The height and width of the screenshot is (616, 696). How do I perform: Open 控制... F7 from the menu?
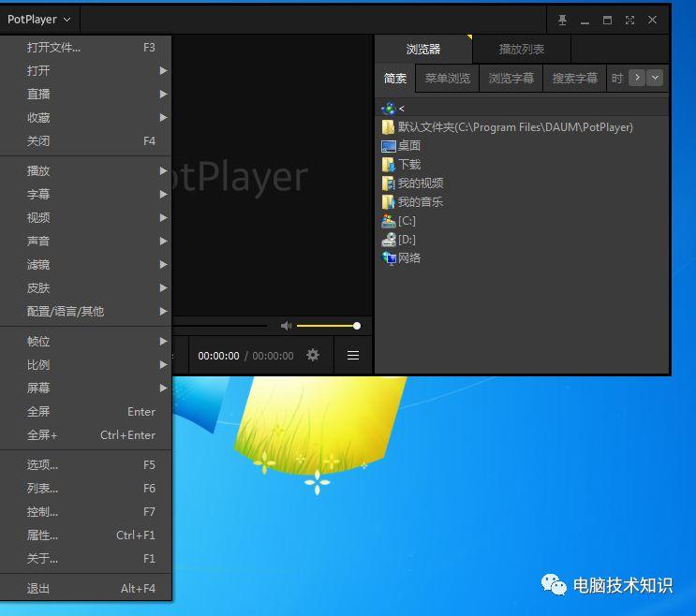pos(85,512)
